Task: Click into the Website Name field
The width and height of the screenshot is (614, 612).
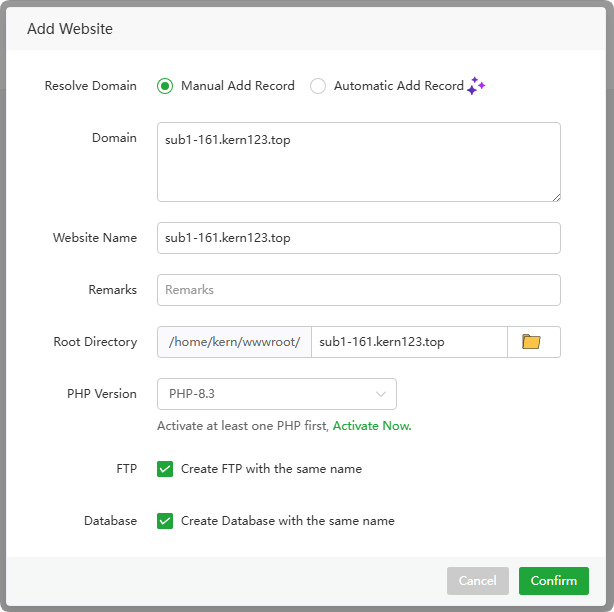Action: [358, 238]
